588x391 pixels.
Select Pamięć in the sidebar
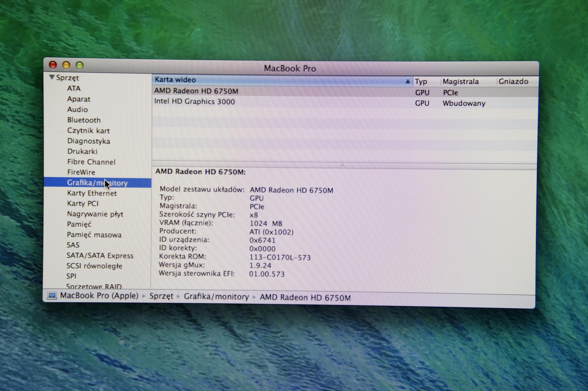pos(79,224)
